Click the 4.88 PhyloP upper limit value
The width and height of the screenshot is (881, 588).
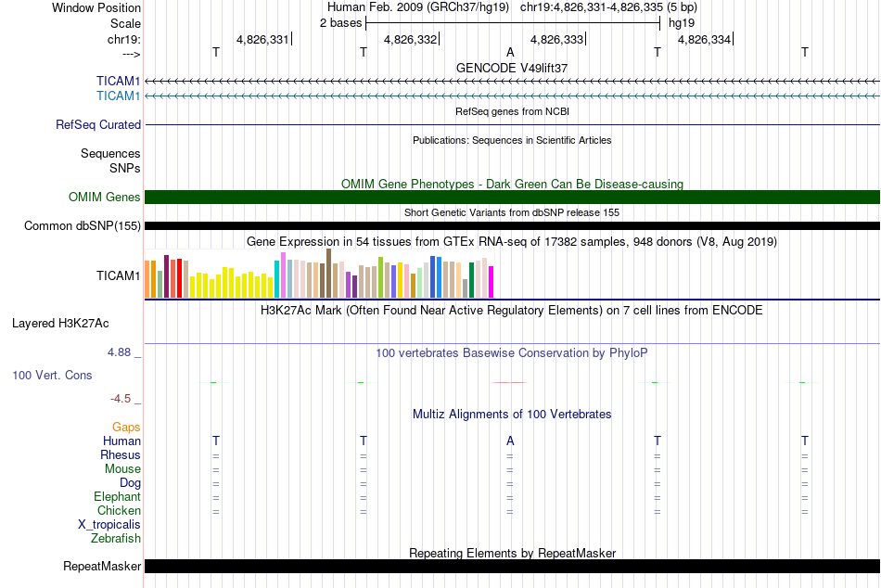click(119, 352)
